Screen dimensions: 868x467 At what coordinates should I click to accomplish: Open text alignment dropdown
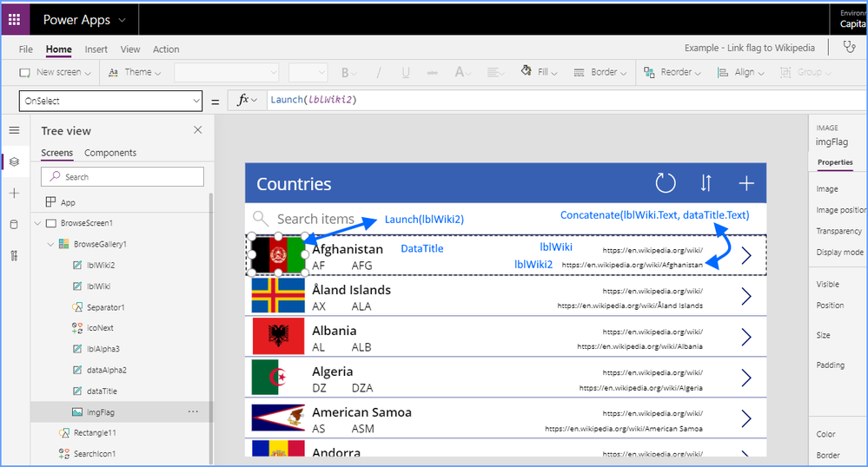click(x=495, y=73)
